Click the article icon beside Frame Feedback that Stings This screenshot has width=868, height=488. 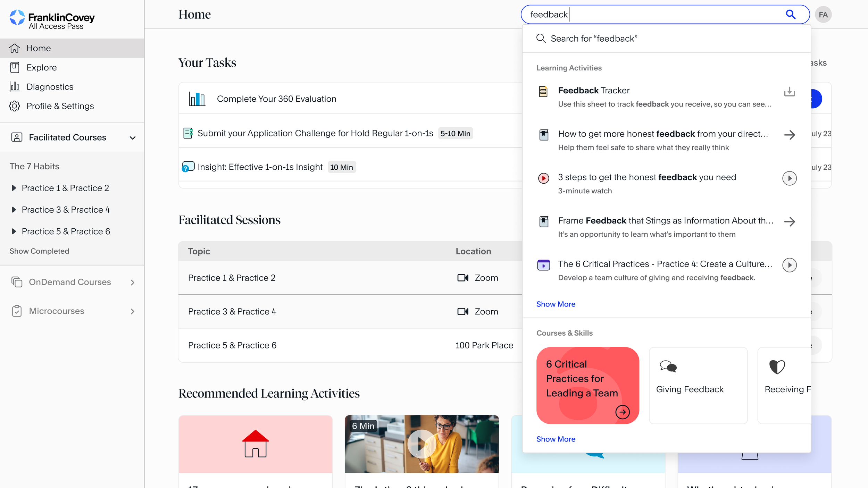(544, 221)
